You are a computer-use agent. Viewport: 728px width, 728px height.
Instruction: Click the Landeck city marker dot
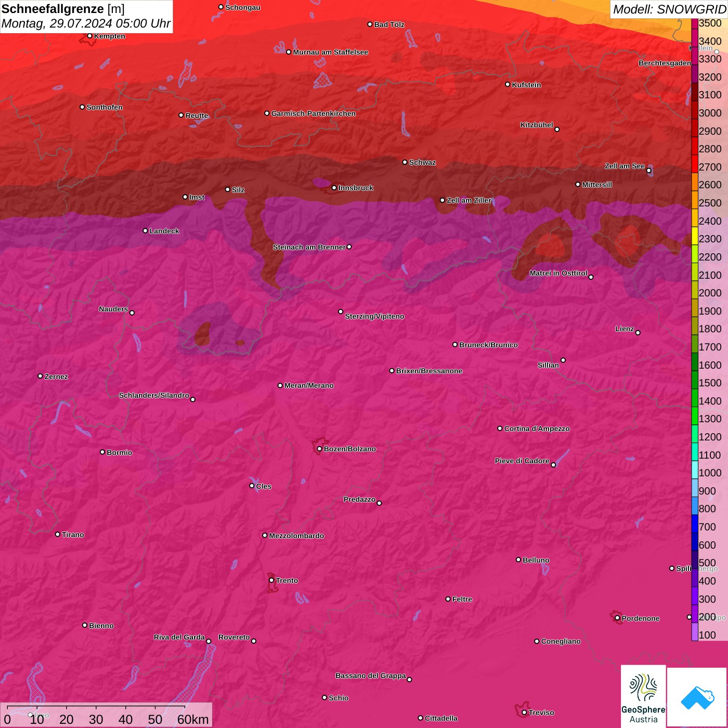pos(145,230)
